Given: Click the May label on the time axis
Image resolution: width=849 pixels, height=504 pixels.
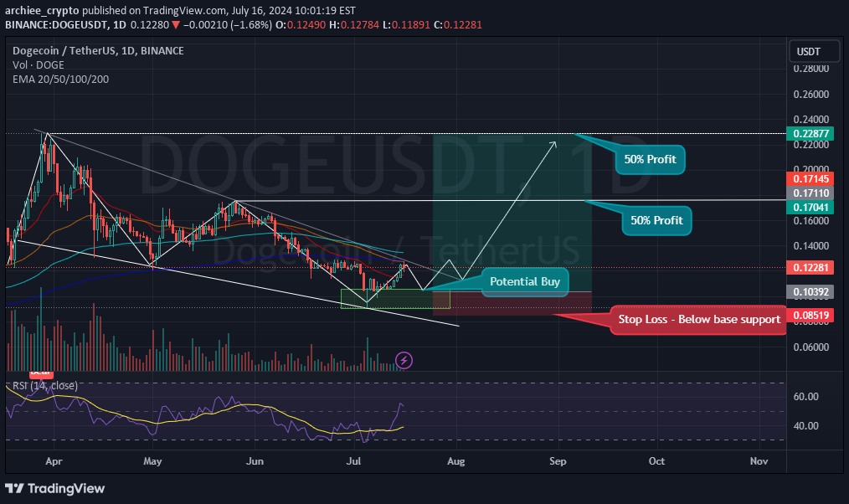Looking at the screenshot, I should pyautogui.click(x=152, y=461).
